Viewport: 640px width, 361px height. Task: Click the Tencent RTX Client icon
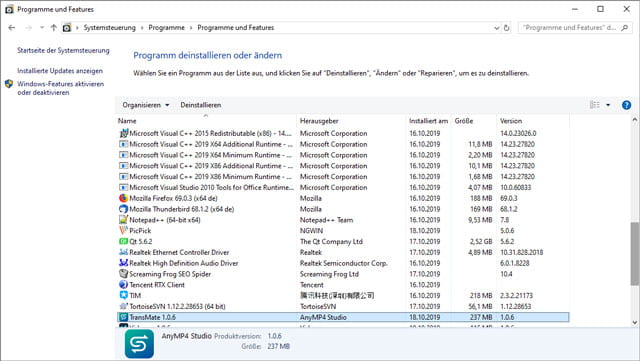tap(123, 285)
